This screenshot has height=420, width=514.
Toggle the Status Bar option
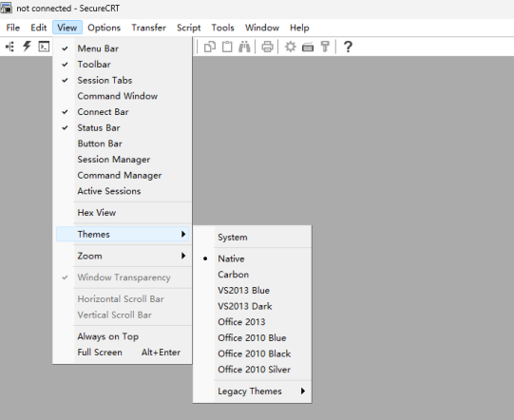point(122,128)
